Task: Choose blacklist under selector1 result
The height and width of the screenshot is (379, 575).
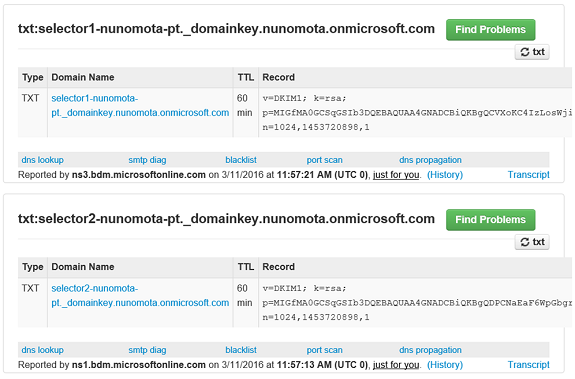Action: click(x=241, y=160)
